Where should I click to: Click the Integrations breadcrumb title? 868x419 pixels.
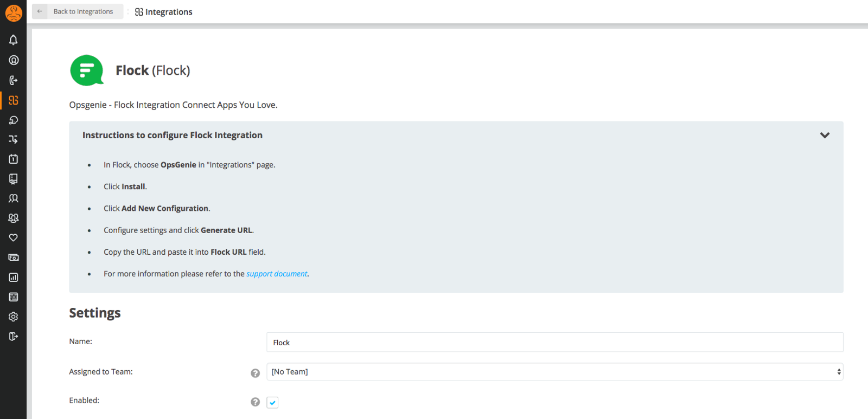169,12
